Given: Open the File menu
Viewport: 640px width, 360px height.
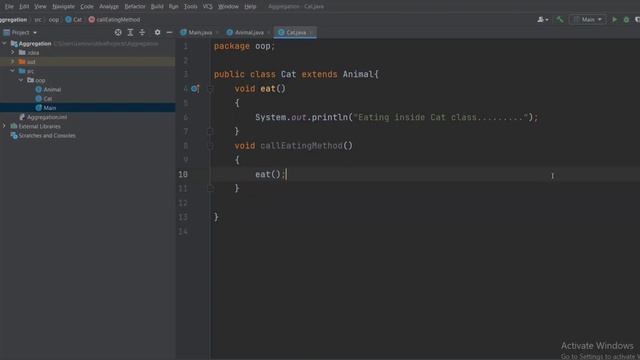Looking at the screenshot, I should pyautogui.click(x=9, y=7).
